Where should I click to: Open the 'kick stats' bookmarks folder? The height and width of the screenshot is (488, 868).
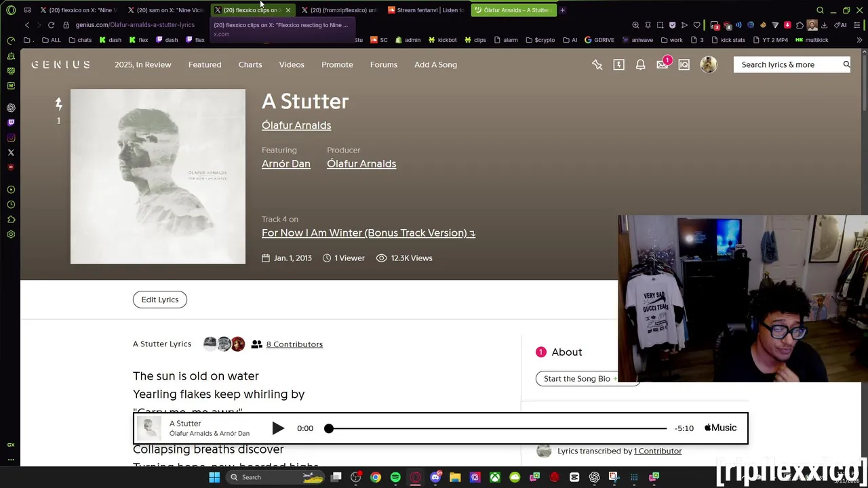click(x=728, y=40)
